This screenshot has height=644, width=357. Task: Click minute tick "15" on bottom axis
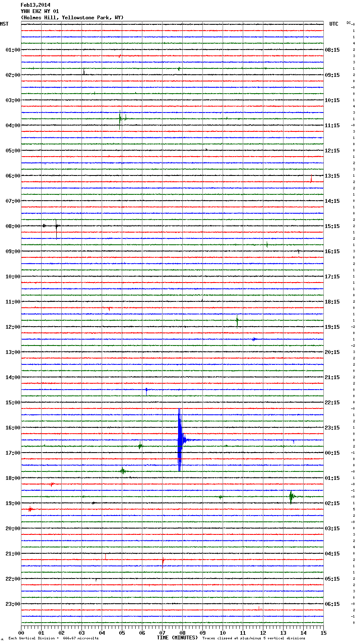pos(323,633)
